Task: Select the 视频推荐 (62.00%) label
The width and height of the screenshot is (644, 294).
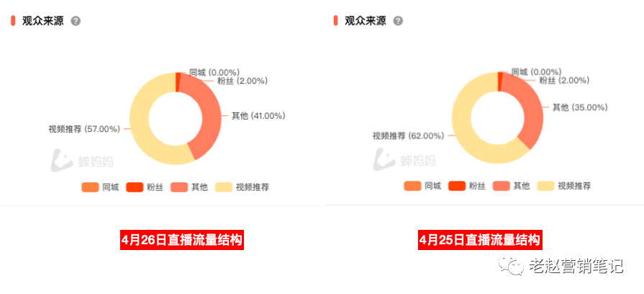Action: pos(408,135)
